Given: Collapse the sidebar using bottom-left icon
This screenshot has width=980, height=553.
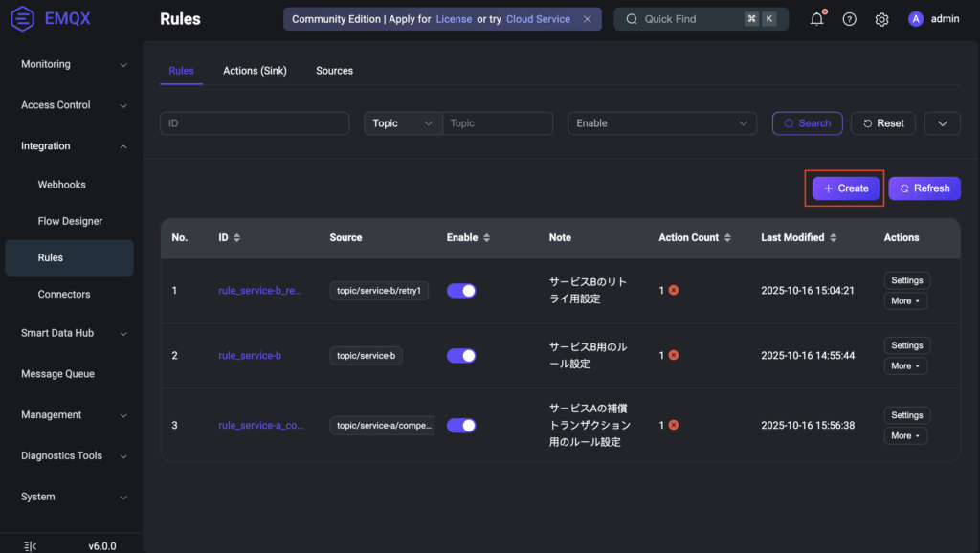Looking at the screenshot, I should click(x=30, y=545).
